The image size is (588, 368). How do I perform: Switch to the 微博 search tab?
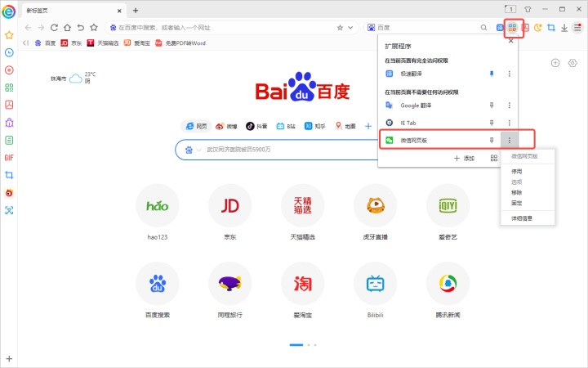tap(226, 126)
